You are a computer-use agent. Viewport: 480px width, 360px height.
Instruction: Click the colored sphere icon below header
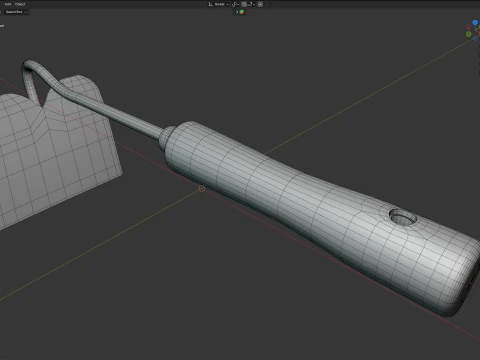(242, 12)
